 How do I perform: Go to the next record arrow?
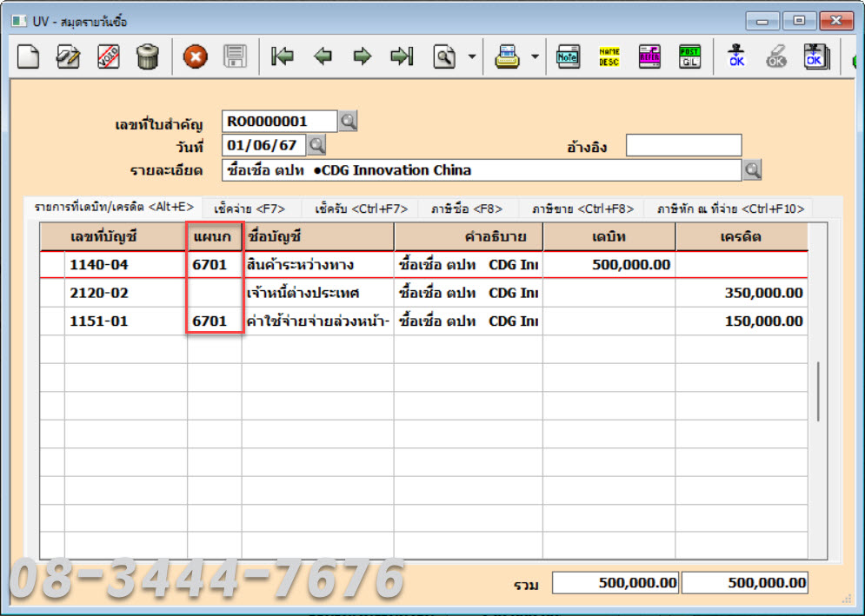click(x=363, y=56)
